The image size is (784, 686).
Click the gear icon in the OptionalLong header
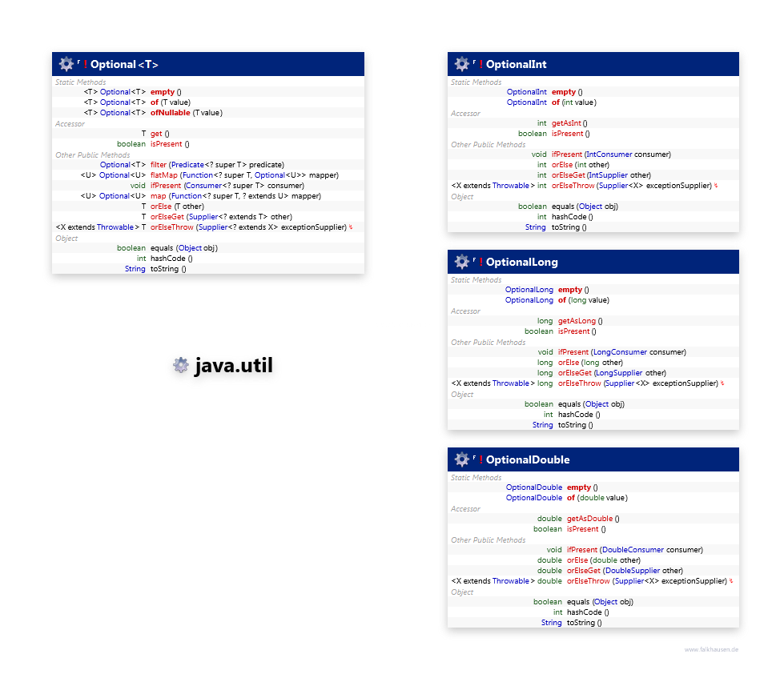(461, 262)
